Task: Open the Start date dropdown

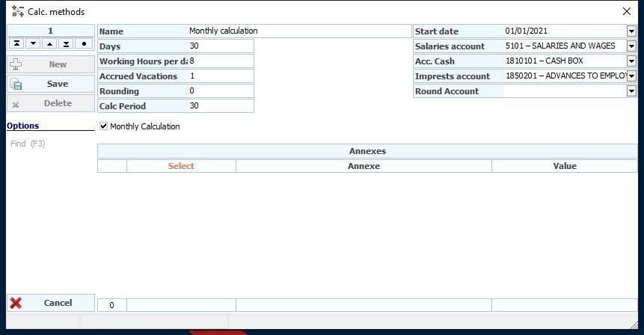Action: (x=631, y=31)
